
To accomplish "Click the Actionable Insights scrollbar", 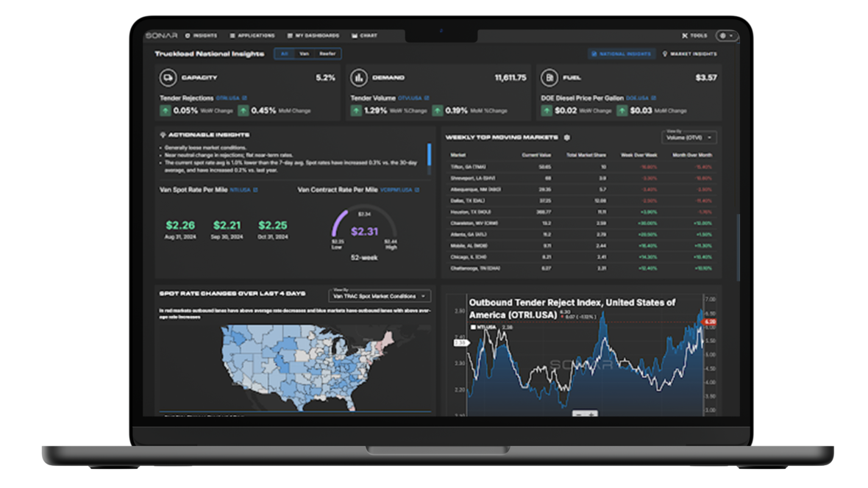I will (x=429, y=154).
